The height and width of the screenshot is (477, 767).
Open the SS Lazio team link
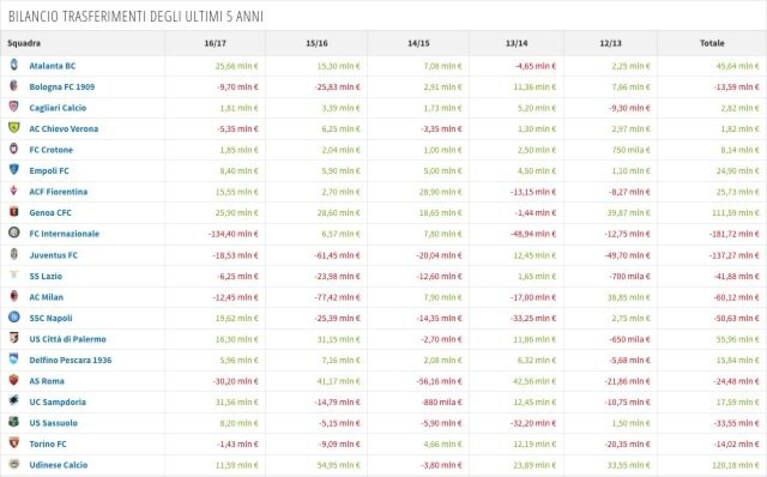45,276
